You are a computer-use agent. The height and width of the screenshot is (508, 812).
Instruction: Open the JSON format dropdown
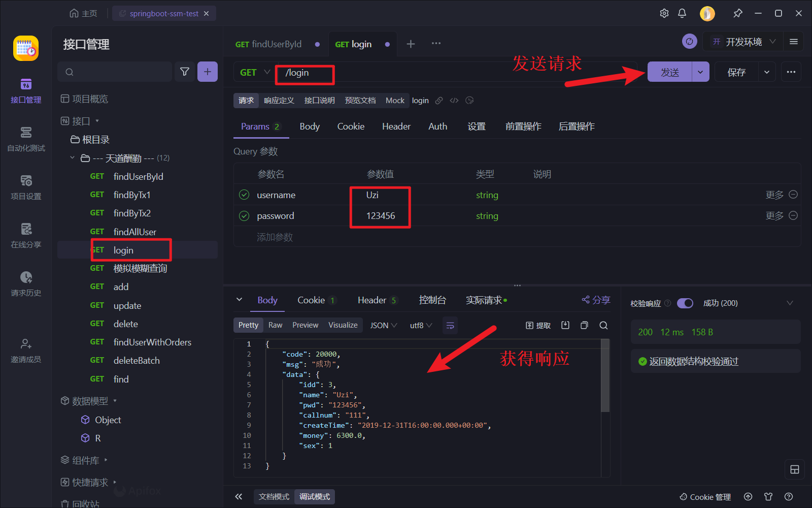pyautogui.click(x=383, y=325)
